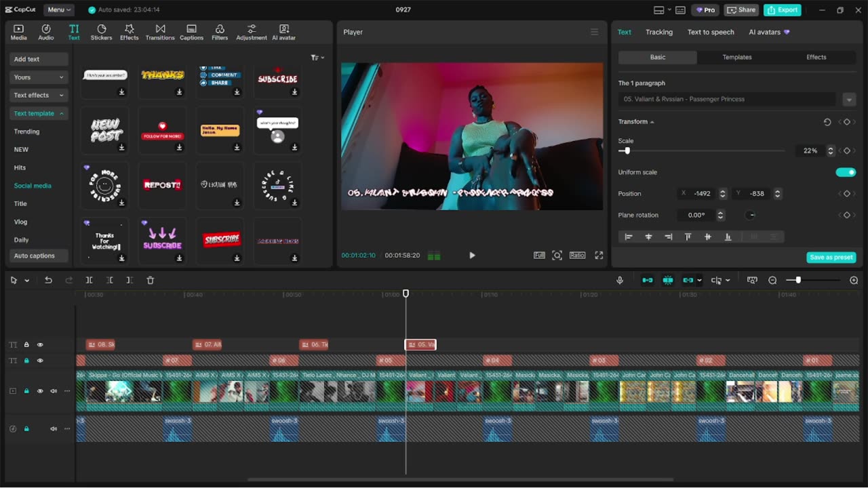Viewport: 868px width, 488px height.
Task: Open the Media panel
Action: coord(18,32)
